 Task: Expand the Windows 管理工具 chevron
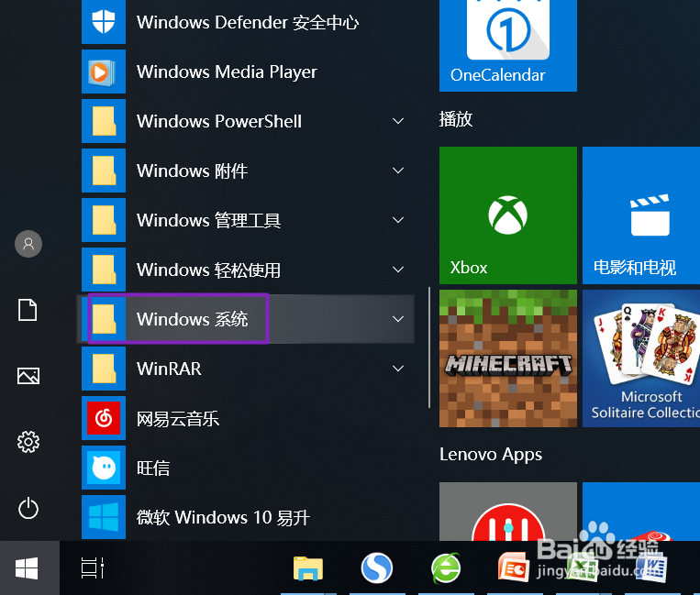(398, 220)
